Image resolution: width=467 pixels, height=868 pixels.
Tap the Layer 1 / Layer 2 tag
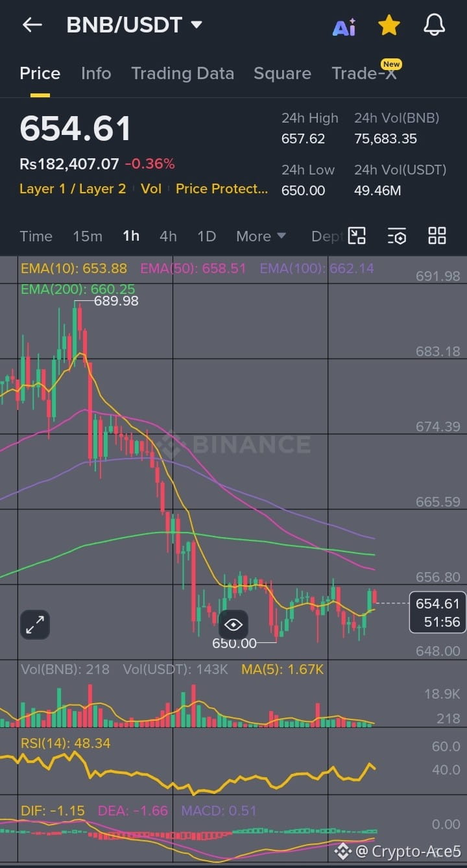click(73, 189)
